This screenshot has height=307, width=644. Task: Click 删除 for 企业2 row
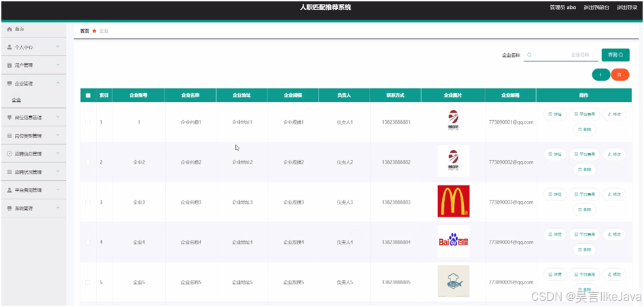click(x=584, y=170)
